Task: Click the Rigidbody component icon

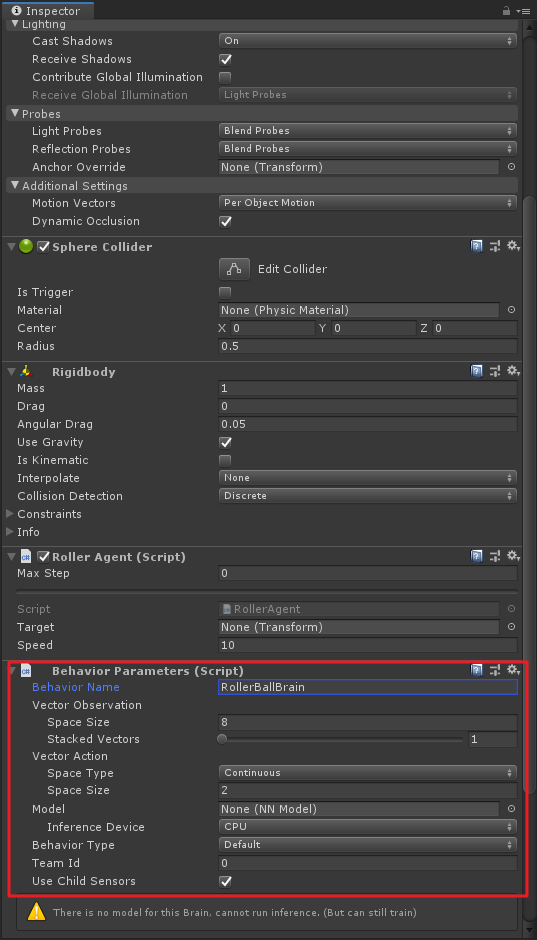Action: click(x=26, y=372)
